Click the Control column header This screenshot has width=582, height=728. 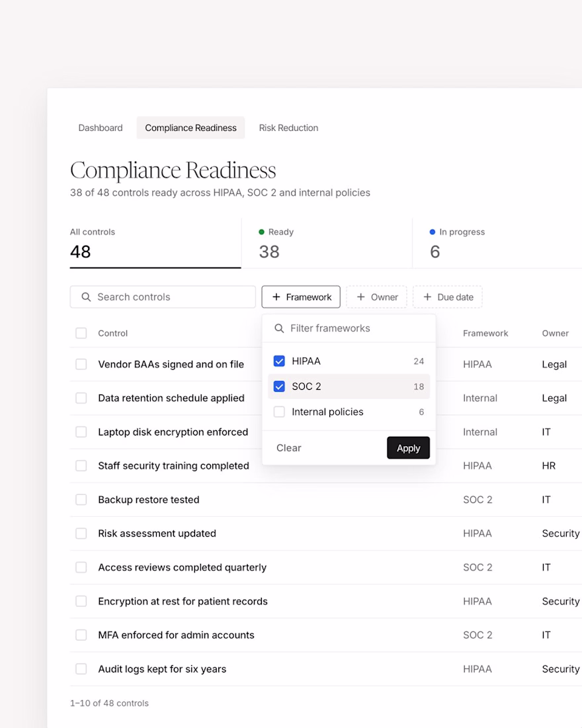click(x=113, y=333)
